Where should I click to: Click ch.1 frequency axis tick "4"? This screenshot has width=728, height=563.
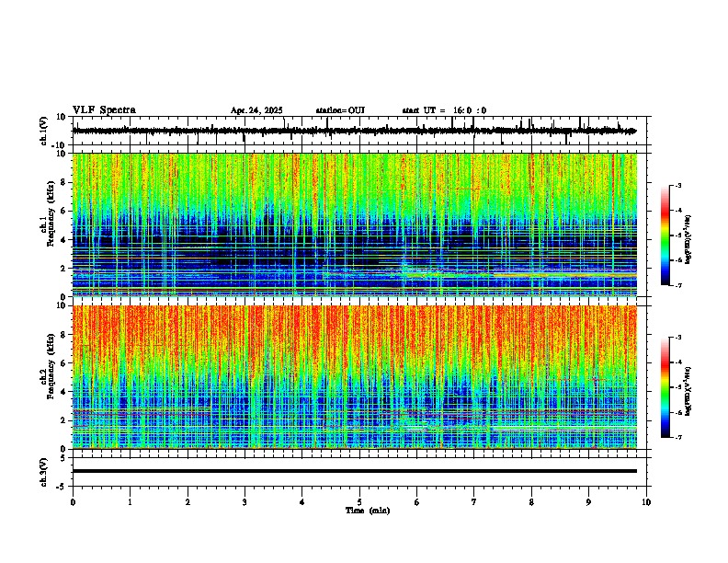[64, 240]
